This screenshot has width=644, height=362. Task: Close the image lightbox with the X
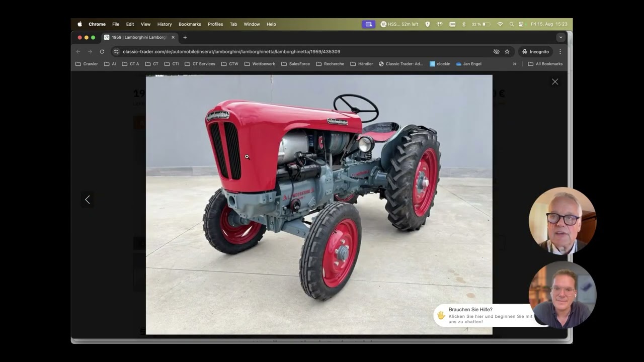[x=555, y=81]
